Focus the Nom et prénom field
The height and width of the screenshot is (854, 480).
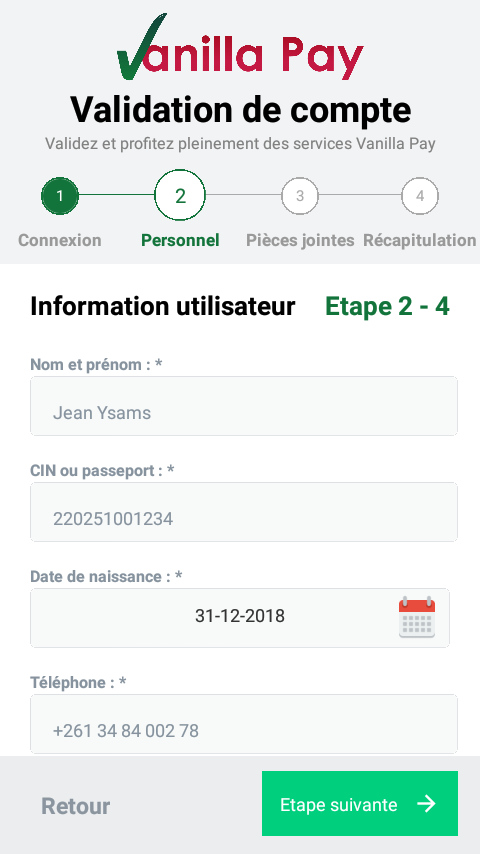pos(244,406)
